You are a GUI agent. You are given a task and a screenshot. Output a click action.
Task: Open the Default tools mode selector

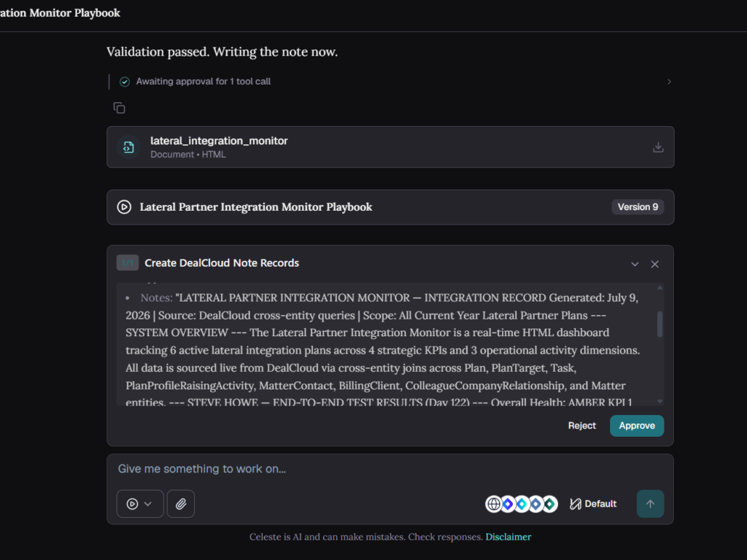pyautogui.click(x=593, y=504)
